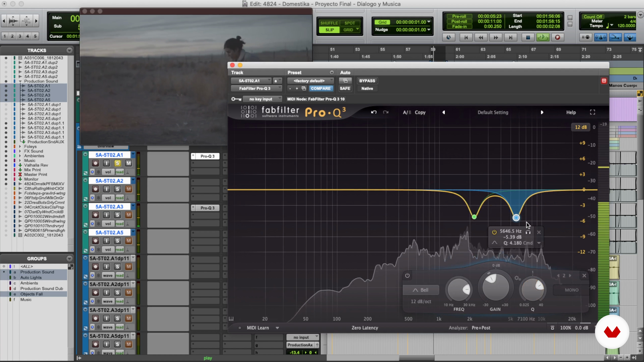Toggle online transport button
The width and height of the screenshot is (644, 362).
[449, 38]
